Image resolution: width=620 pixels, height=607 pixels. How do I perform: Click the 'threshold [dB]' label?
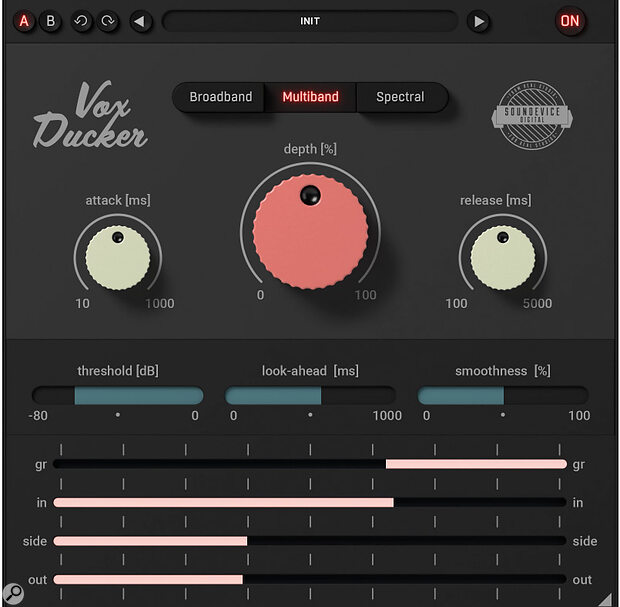118,371
